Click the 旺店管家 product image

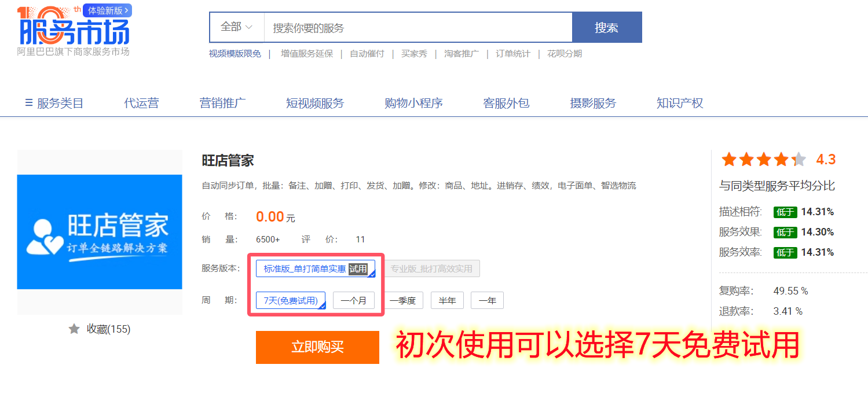[100, 232]
